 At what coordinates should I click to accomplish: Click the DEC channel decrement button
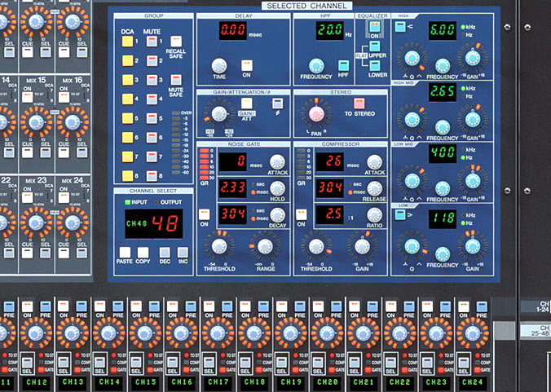[165, 253]
